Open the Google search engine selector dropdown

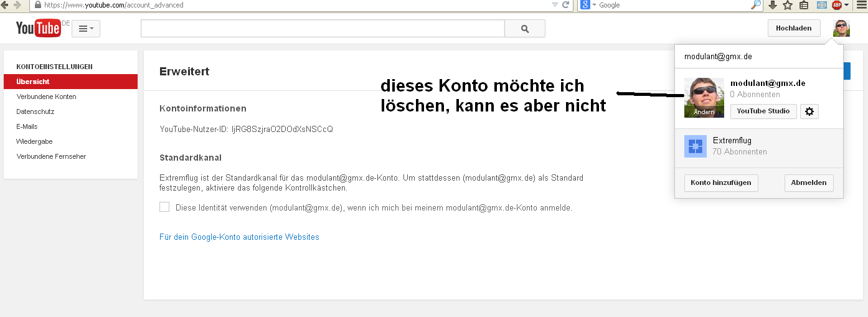tap(587, 5)
